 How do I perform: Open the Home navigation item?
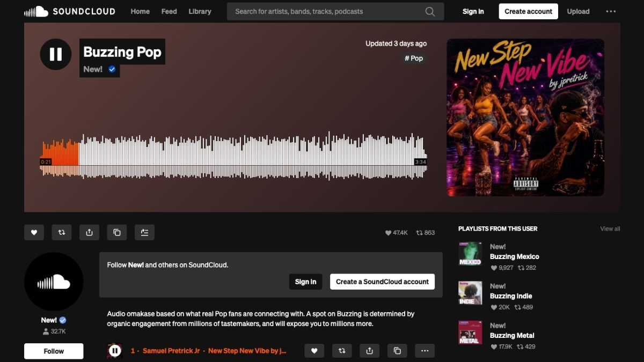(140, 11)
